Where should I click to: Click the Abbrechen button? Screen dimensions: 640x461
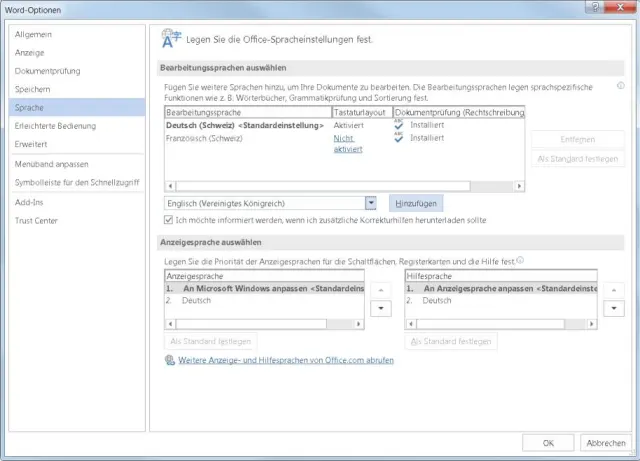click(606, 443)
